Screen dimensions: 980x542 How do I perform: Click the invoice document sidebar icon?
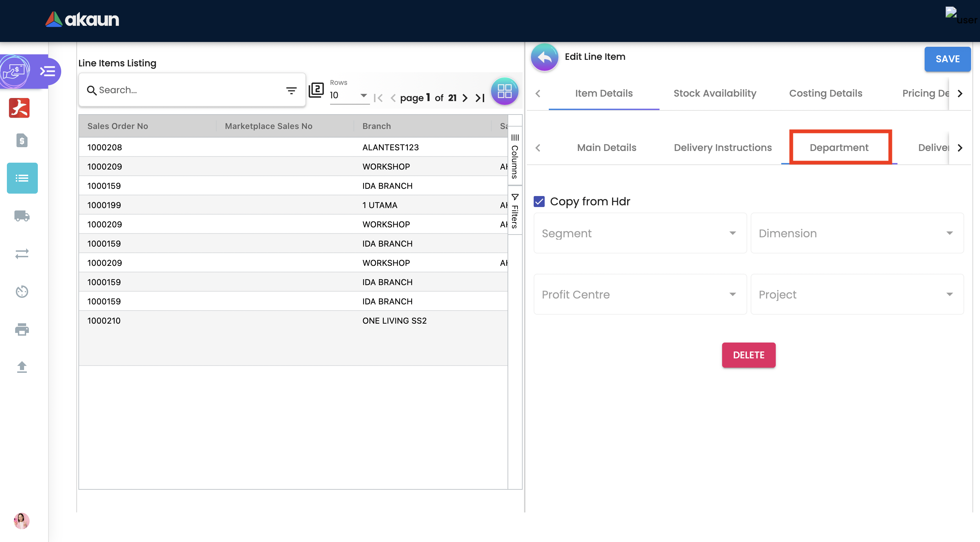click(x=22, y=140)
